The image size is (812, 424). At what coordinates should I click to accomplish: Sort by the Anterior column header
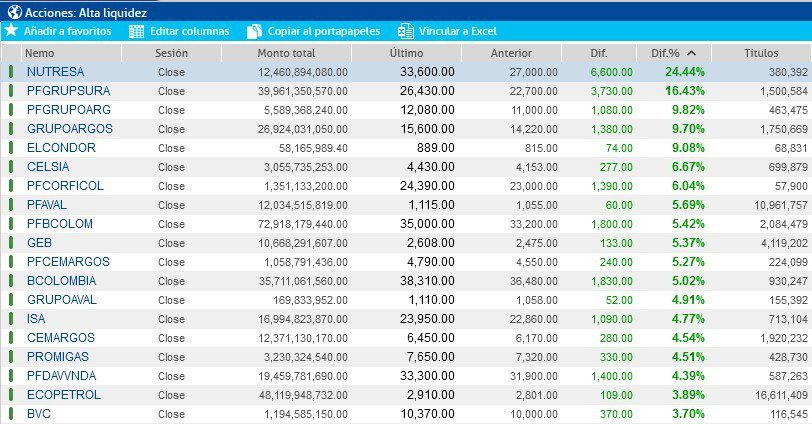(x=511, y=53)
